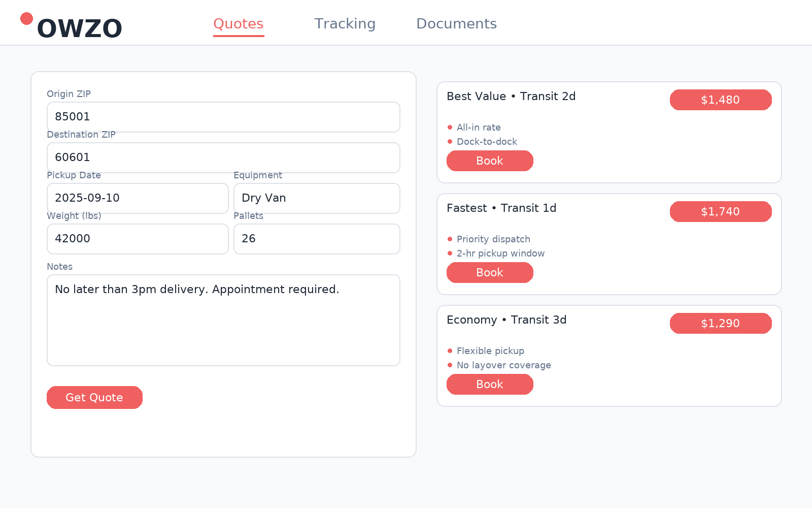Click into the Notes text area

tap(223, 320)
